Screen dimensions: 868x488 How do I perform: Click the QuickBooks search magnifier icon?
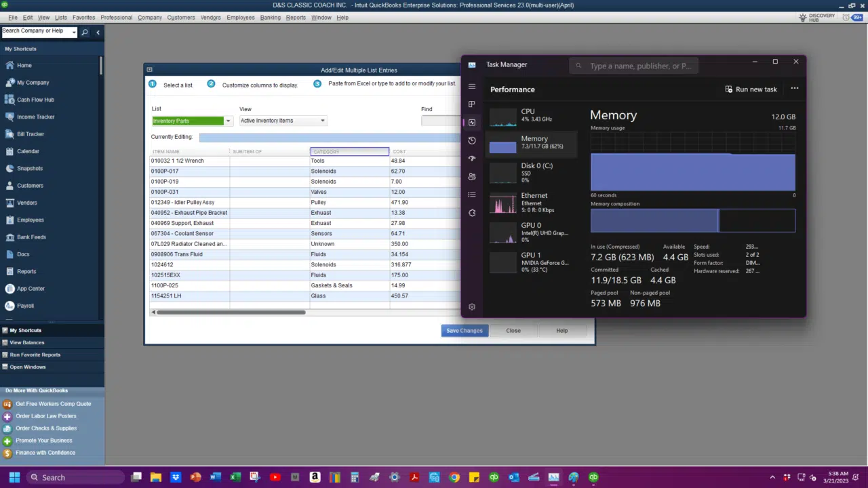[85, 32]
